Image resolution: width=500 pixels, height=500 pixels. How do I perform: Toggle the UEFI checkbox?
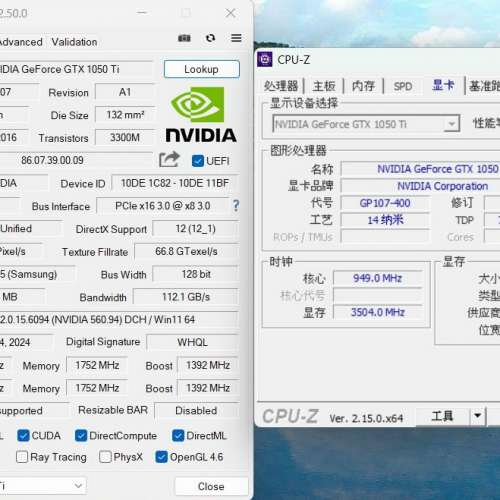click(198, 161)
